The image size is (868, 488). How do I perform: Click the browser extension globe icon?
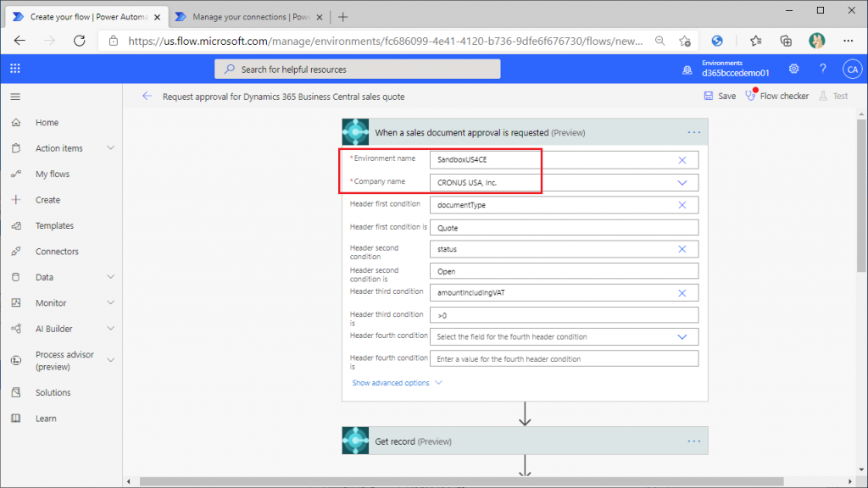717,41
